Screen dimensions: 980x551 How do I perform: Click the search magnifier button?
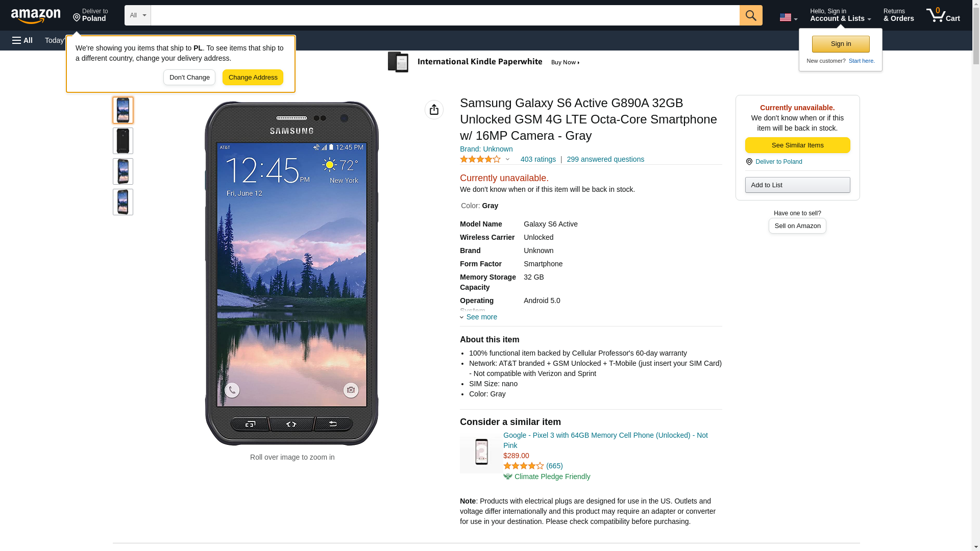pyautogui.click(x=750, y=15)
